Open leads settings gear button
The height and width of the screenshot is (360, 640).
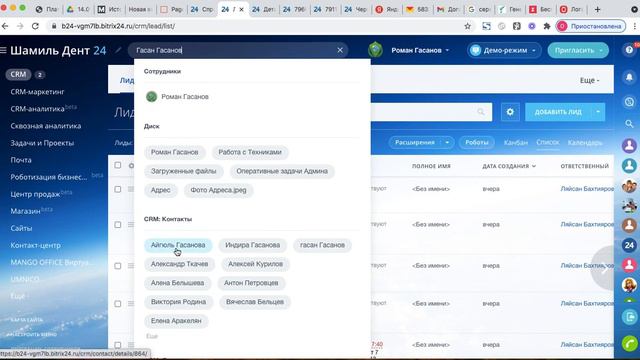click(510, 112)
